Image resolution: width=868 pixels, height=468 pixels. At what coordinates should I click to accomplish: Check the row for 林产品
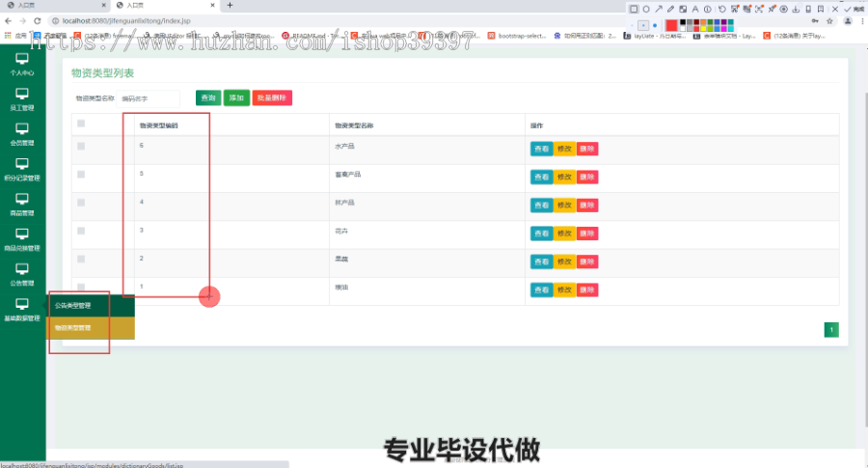(x=81, y=203)
